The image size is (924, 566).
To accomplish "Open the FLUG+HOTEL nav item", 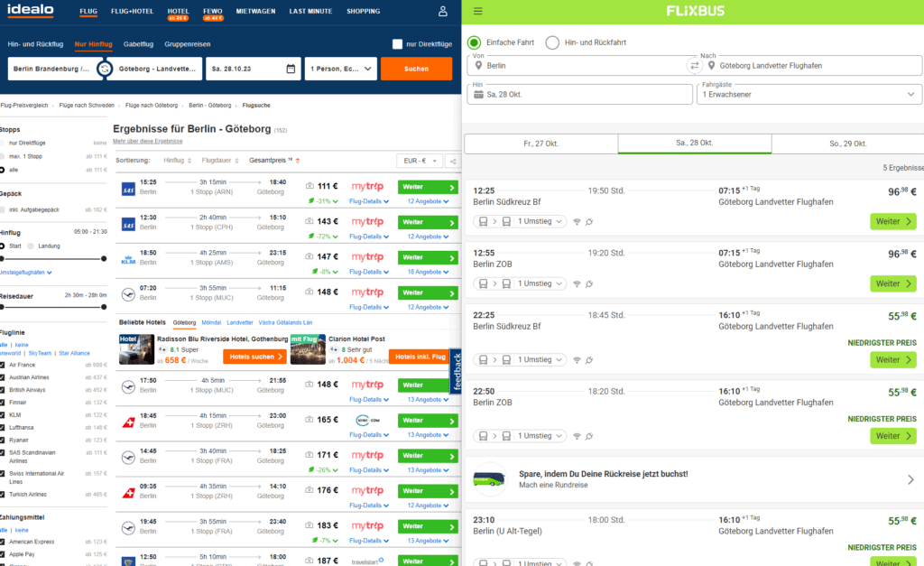I will (x=132, y=11).
